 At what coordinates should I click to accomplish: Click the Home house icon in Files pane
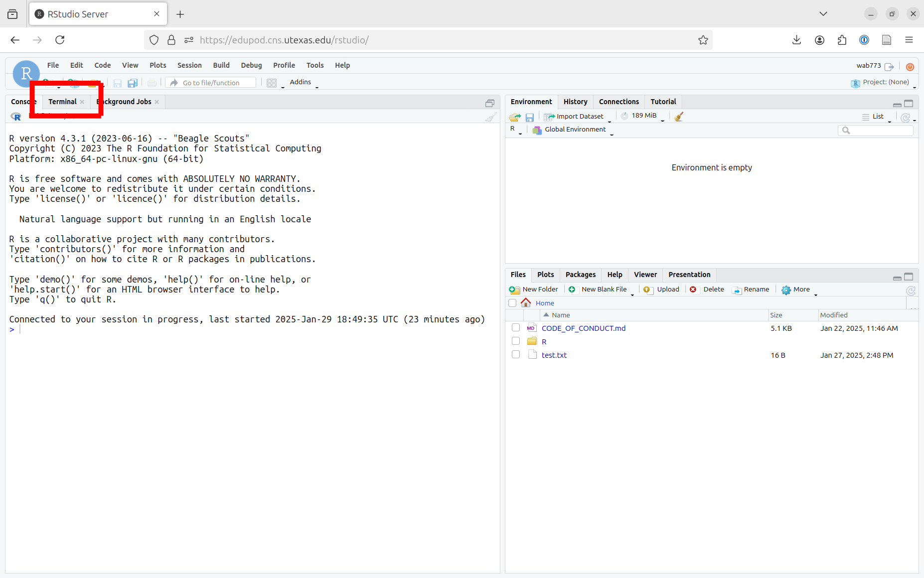pos(526,302)
